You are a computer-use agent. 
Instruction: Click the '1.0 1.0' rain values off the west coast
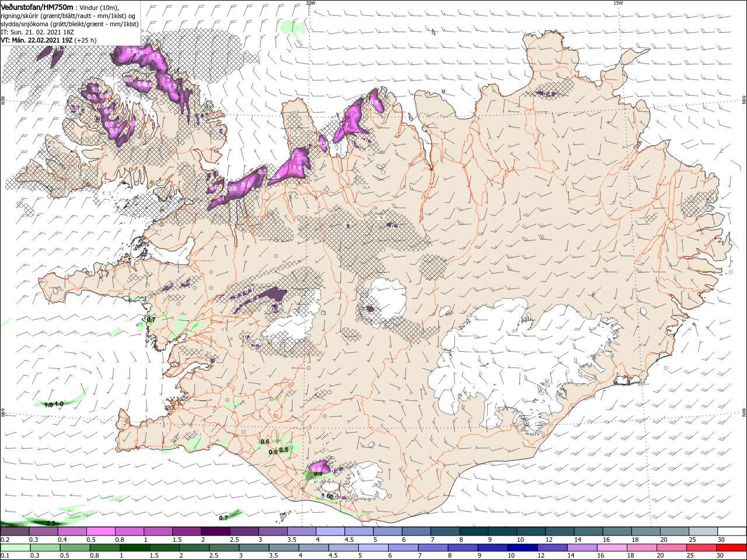[54, 404]
